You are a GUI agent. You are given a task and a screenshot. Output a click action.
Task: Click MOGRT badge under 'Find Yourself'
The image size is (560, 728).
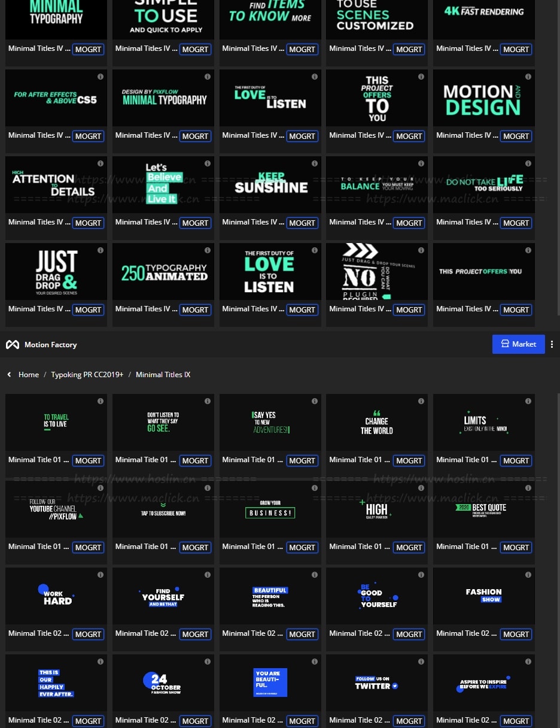pos(195,634)
